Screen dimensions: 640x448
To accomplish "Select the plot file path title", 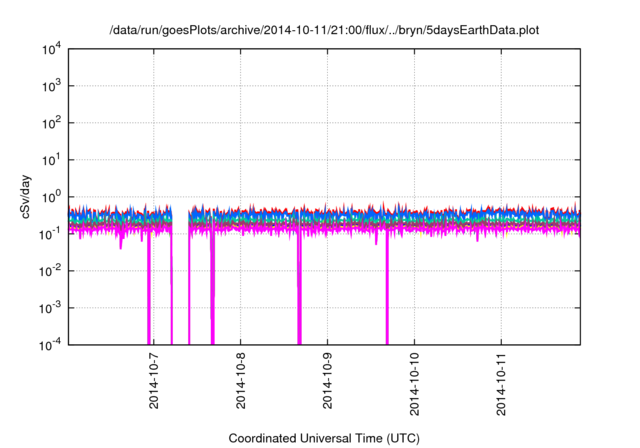I will click(324, 30).
